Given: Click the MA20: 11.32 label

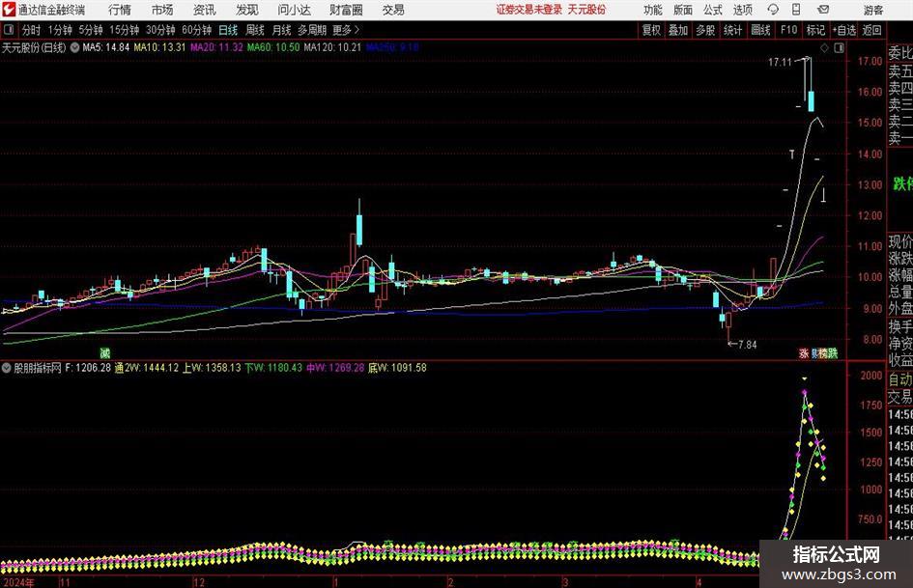Looking at the screenshot, I should (216, 47).
